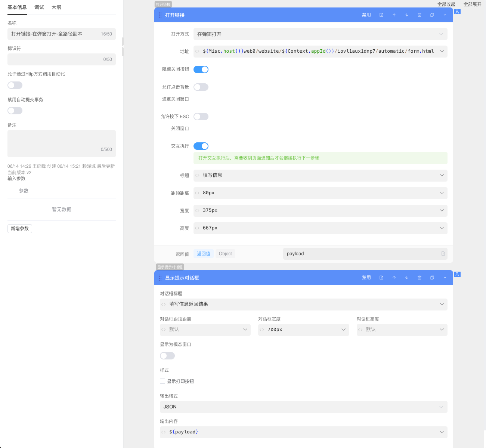
Task: Move the 打开链接 step down
Action: (x=407, y=15)
